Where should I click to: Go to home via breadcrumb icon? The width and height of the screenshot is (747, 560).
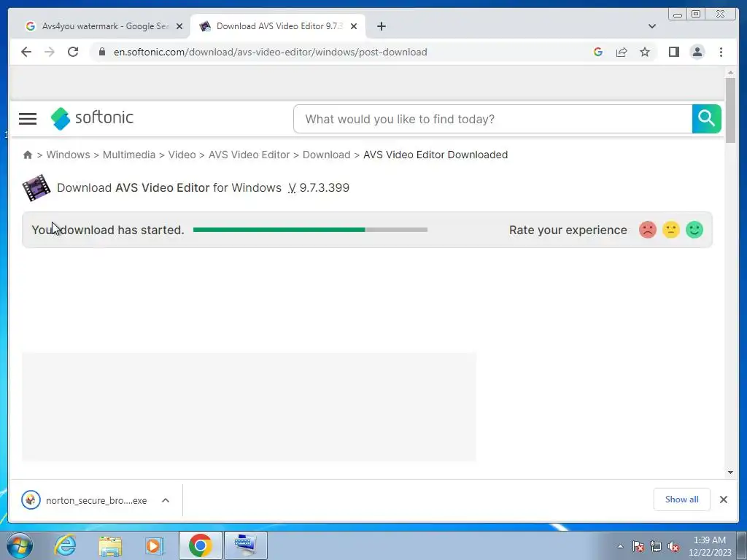[28, 155]
